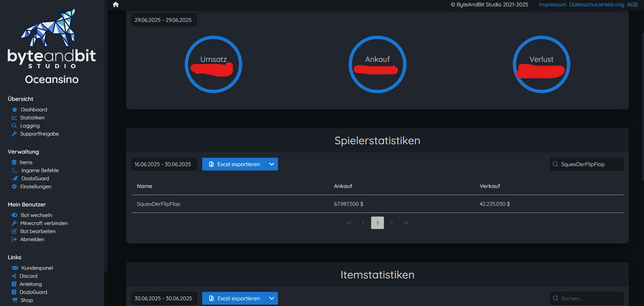Open the Ingame Befehle menu entry

tap(35, 170)
